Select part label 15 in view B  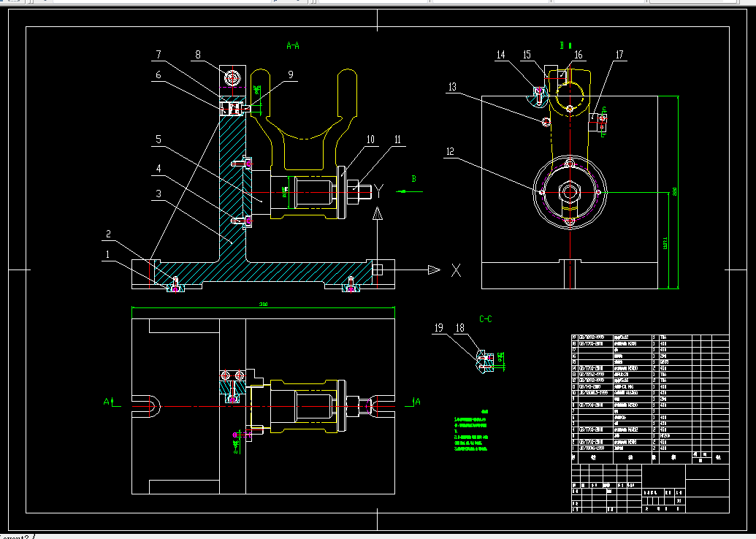527,55
